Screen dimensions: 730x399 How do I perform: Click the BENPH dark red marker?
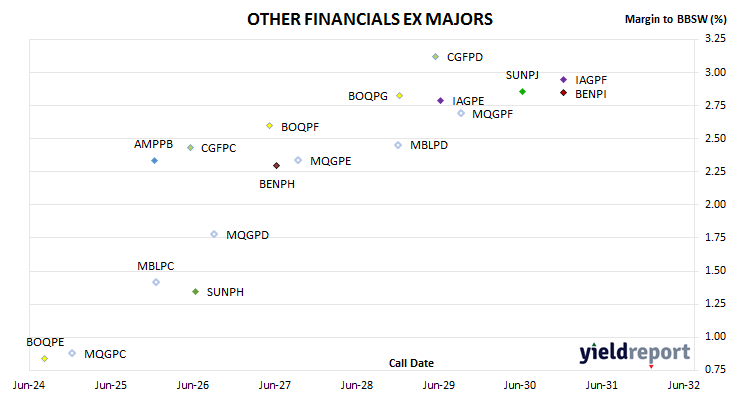[277, 166]
